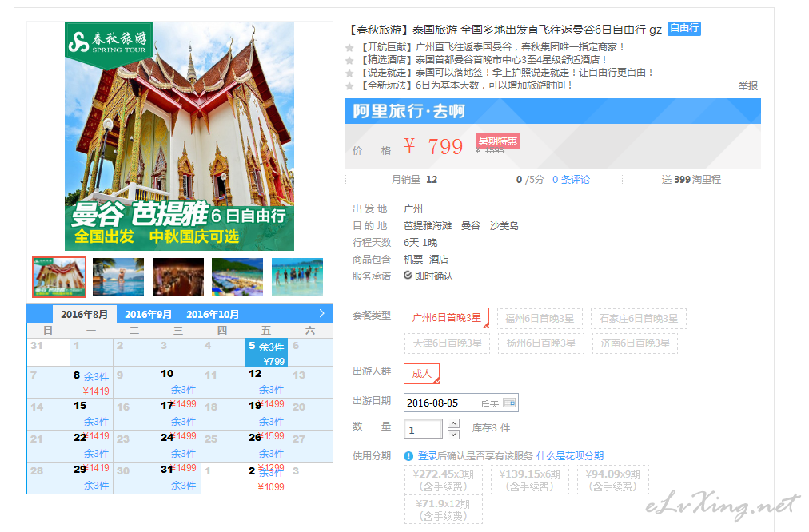
Task: Select the swimmer-in-sea thumbnail
Action: (118, 277)
